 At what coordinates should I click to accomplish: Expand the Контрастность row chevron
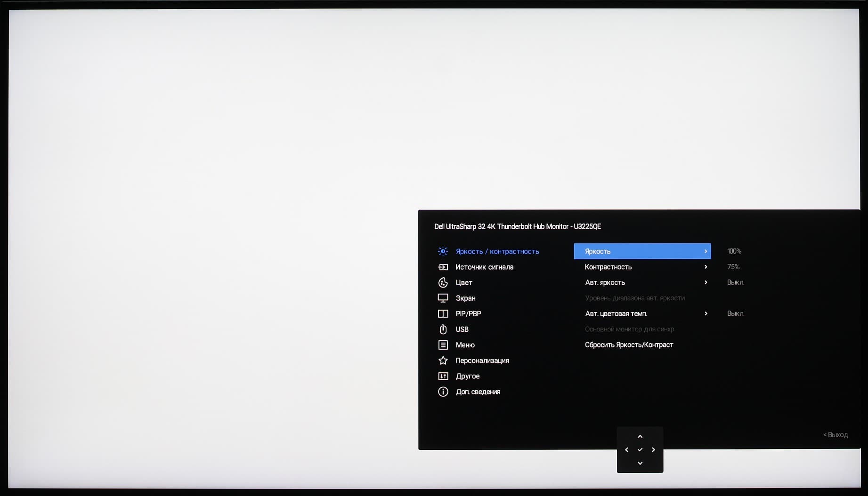tap(706, 267)
